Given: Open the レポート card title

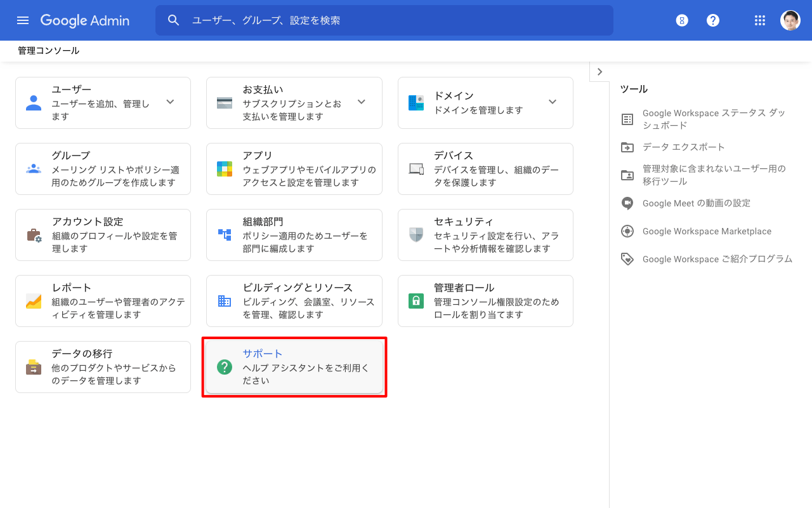Looking at the screenshot, I should click(x=72, y=288).
